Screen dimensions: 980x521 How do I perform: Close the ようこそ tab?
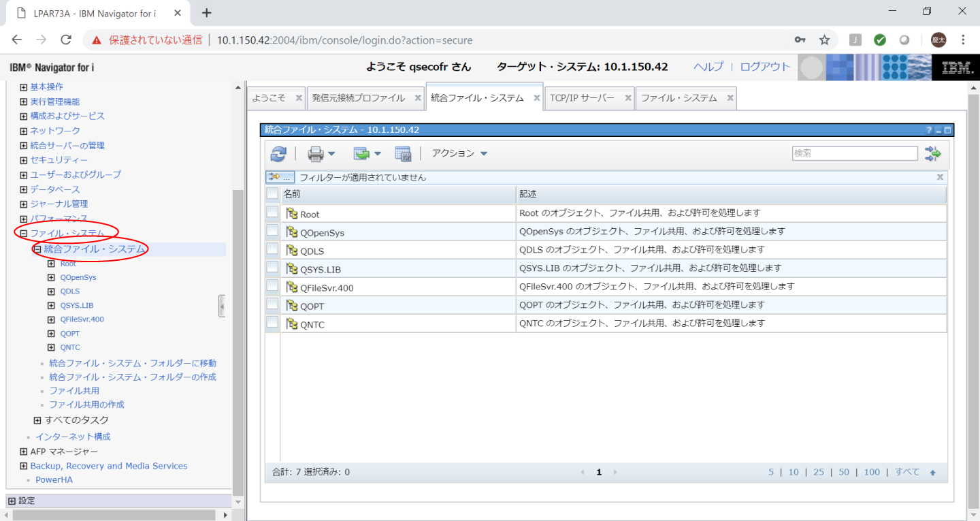click(x=298, y=98)
